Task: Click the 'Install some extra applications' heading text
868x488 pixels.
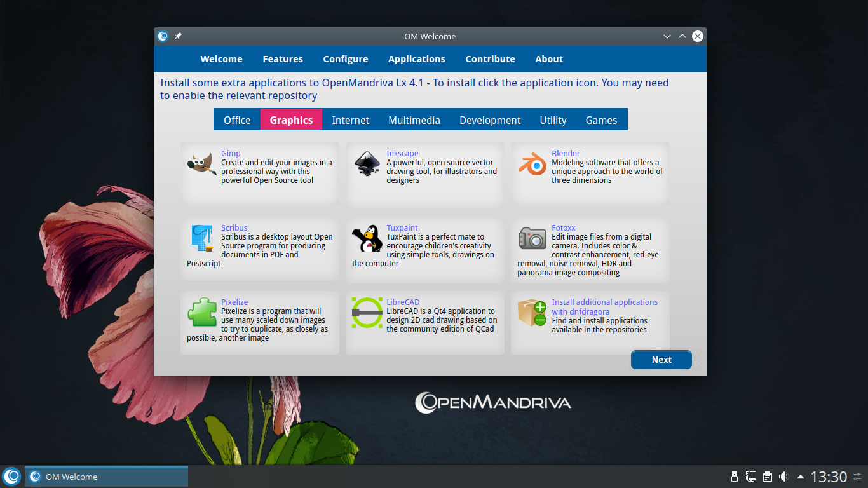Action: [x=414, y=90]
